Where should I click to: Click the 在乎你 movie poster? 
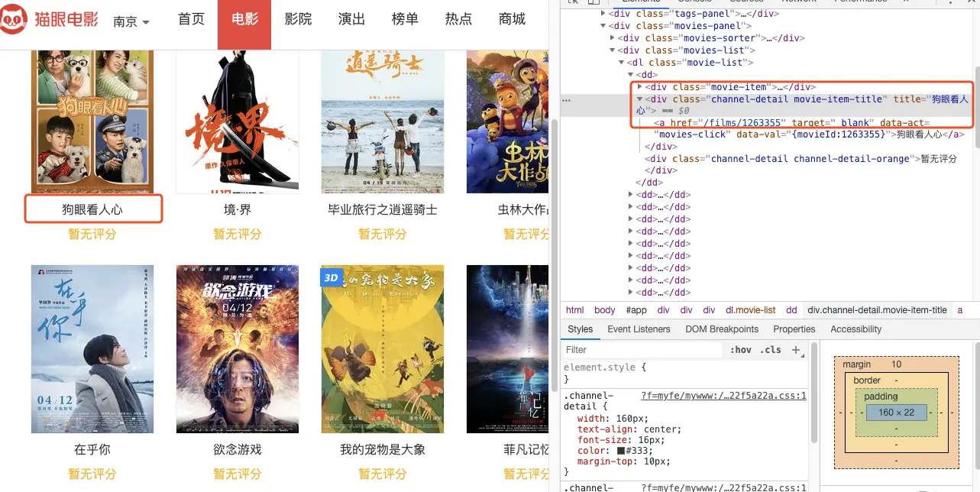pos(92,349)
